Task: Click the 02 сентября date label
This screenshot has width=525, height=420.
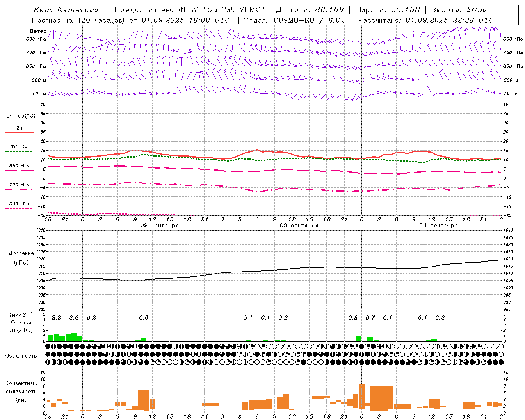Action: coord(160,226)
